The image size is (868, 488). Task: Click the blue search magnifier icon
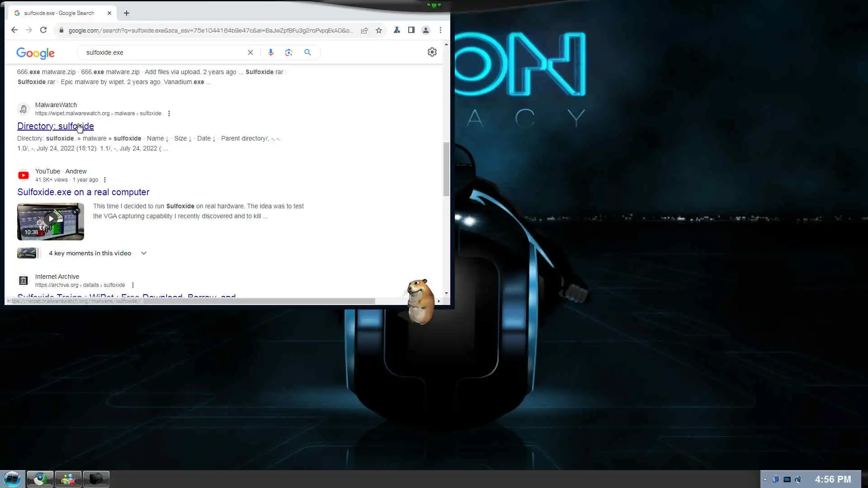point(307,52)
